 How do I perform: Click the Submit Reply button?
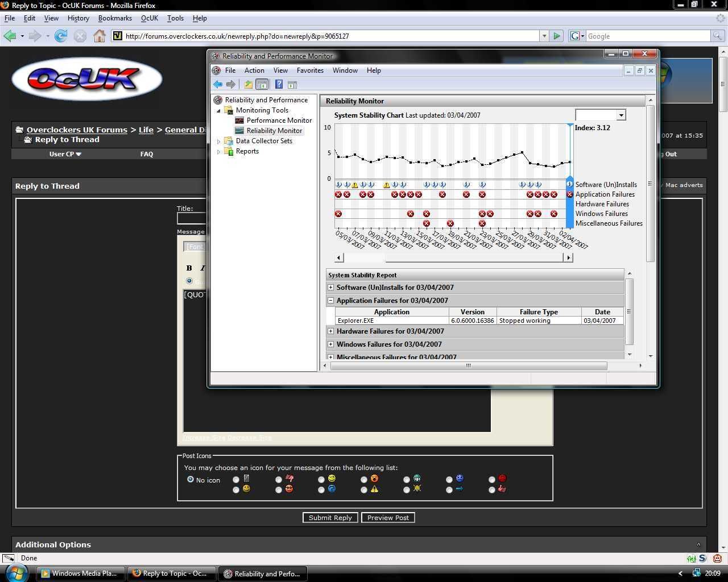pos(330,518)
